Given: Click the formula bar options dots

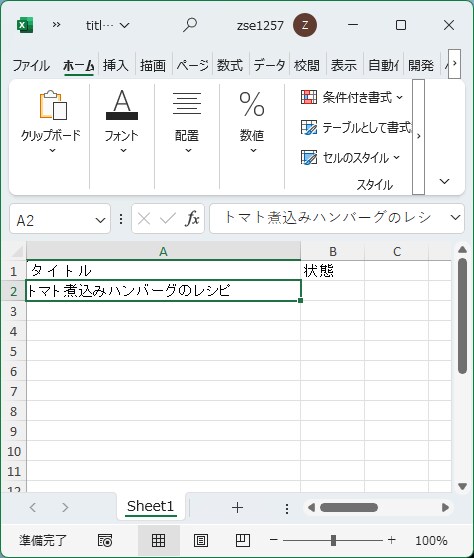Looking at the screenshot, I should coord(121,219).
